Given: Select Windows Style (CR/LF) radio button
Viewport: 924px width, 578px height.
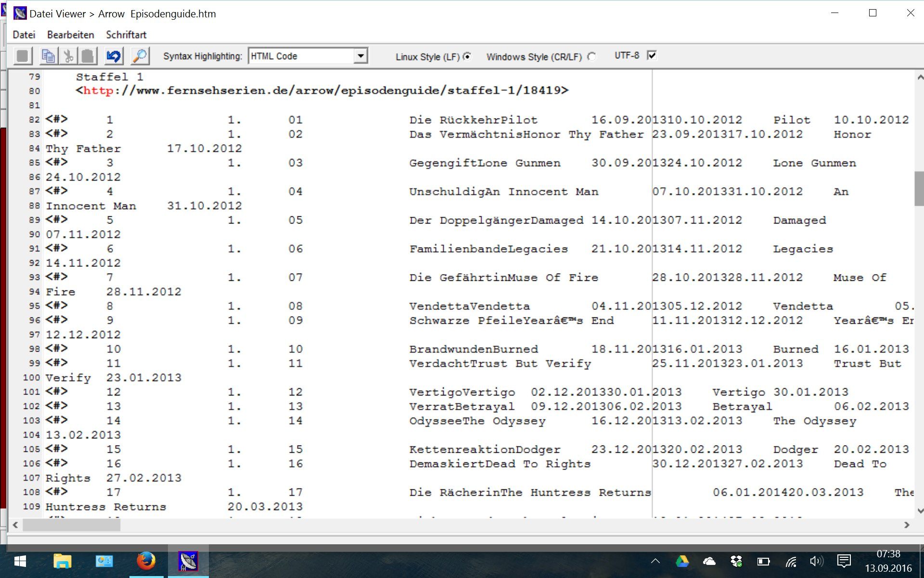Looking at the screenshot, I should click(x=591, y=56).
